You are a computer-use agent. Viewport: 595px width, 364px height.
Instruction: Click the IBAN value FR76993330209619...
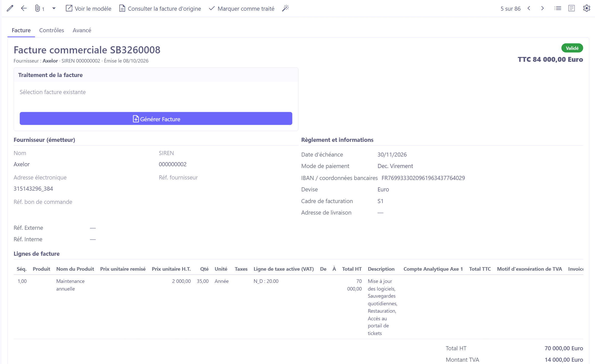(x=423, y=178)
